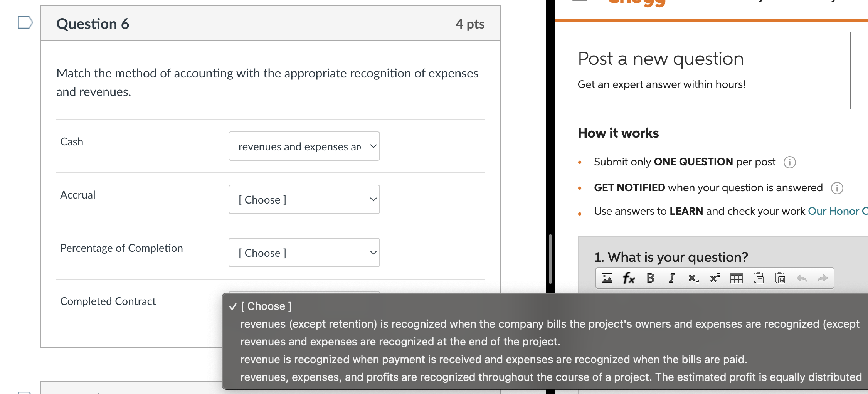Click the paste as text icon
Screen dimensions: 868x394
pyautogui.click(x=758, y=278)
